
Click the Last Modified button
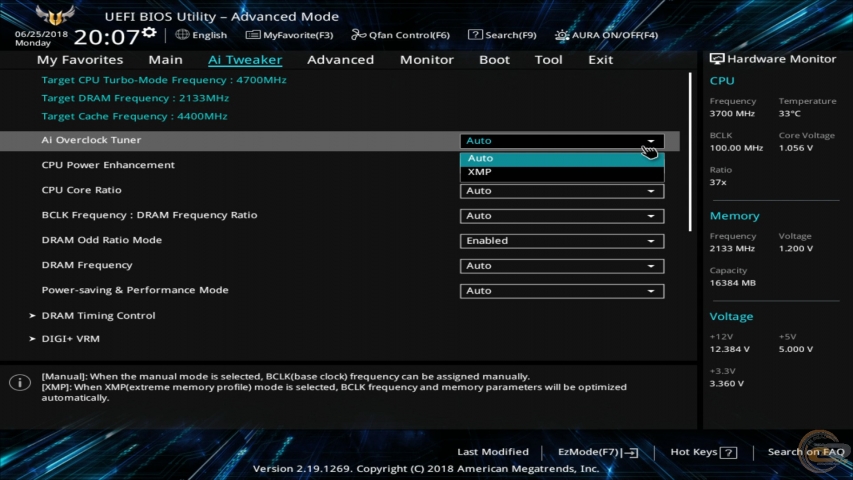tap(493, 452)
